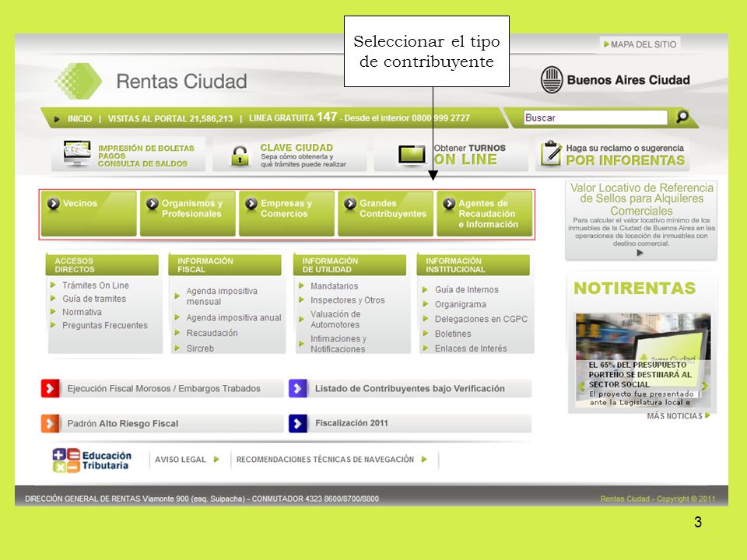Open the Valor Locativo de Referencia banner

tap(641, 220)
